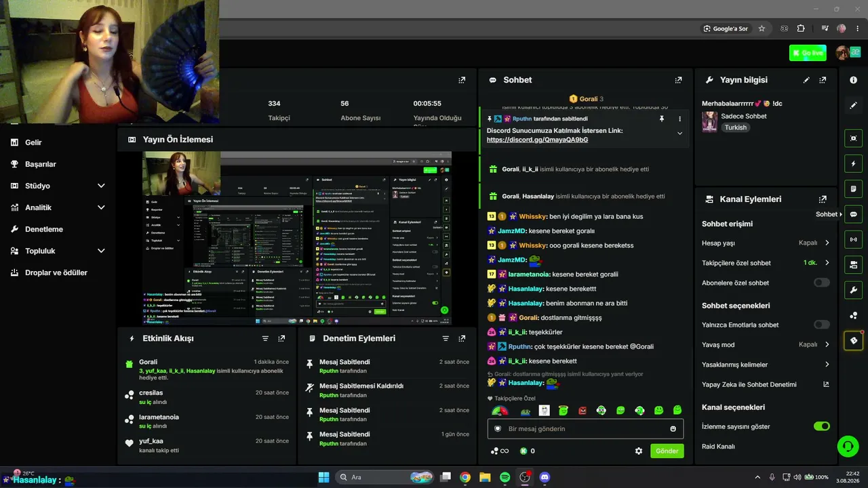Toggle the moderation log icon in the right sidebar
Screen dimensions: 868x488
coord(853,188)
